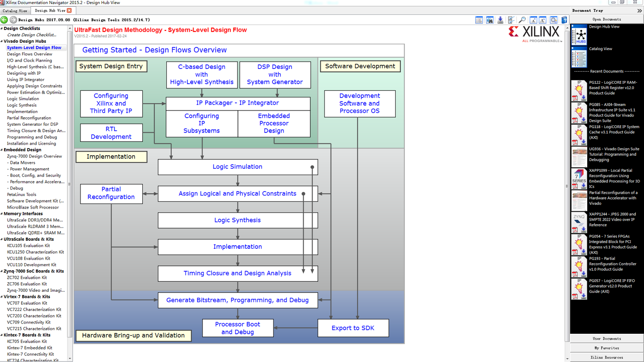
Task: Click the green back navigation arrow
Action: coord(4,20)
